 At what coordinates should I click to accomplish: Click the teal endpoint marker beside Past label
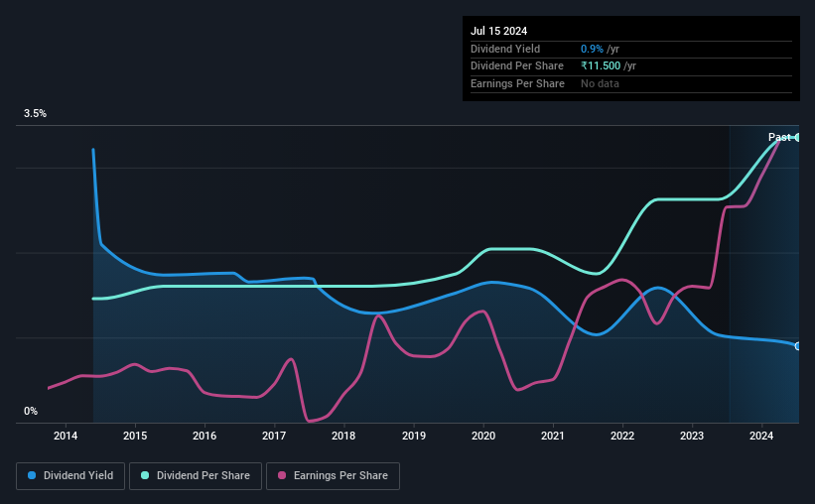pyautogui.click(x=798, y=137)
